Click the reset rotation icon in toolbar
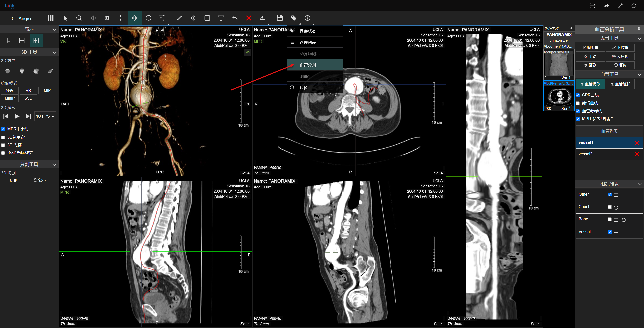 pyautogui.click(x=149, y=18)
